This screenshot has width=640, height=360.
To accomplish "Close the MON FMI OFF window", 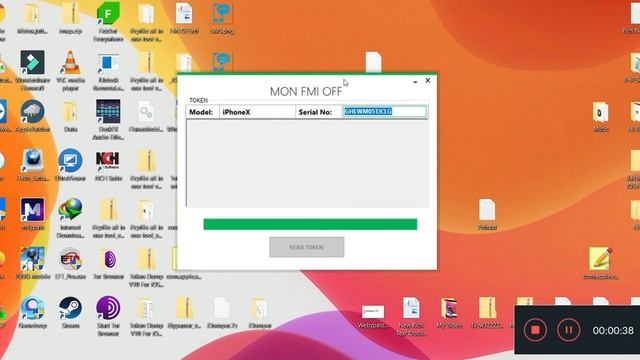I will [428, 81].
